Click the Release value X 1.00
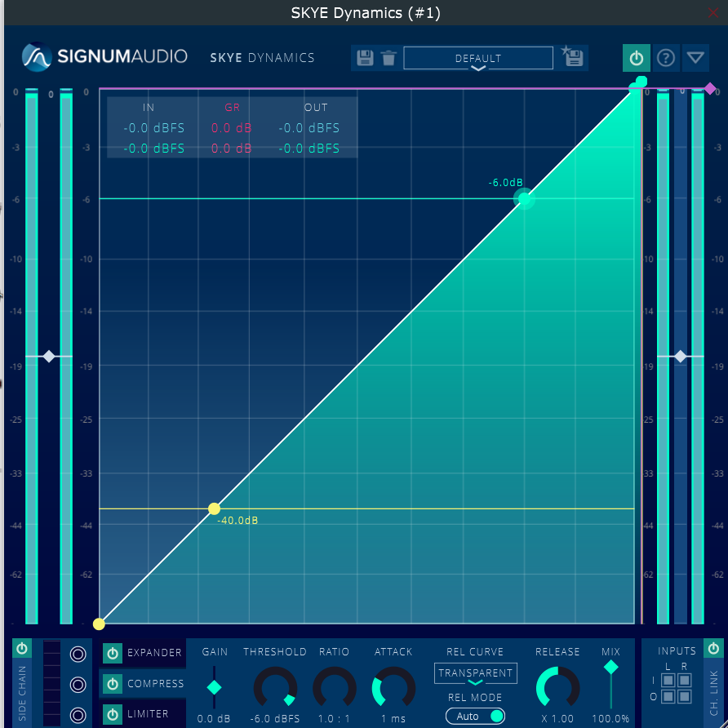Viewport: 728px width, 728px height. pyautogui.click(x=557, y=719)
